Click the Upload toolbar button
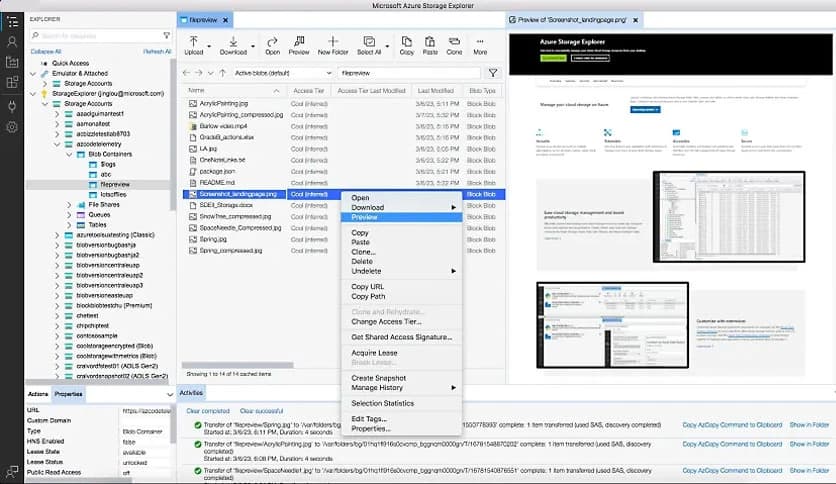This screenshot has width=836, height=484. click(194, 46)
